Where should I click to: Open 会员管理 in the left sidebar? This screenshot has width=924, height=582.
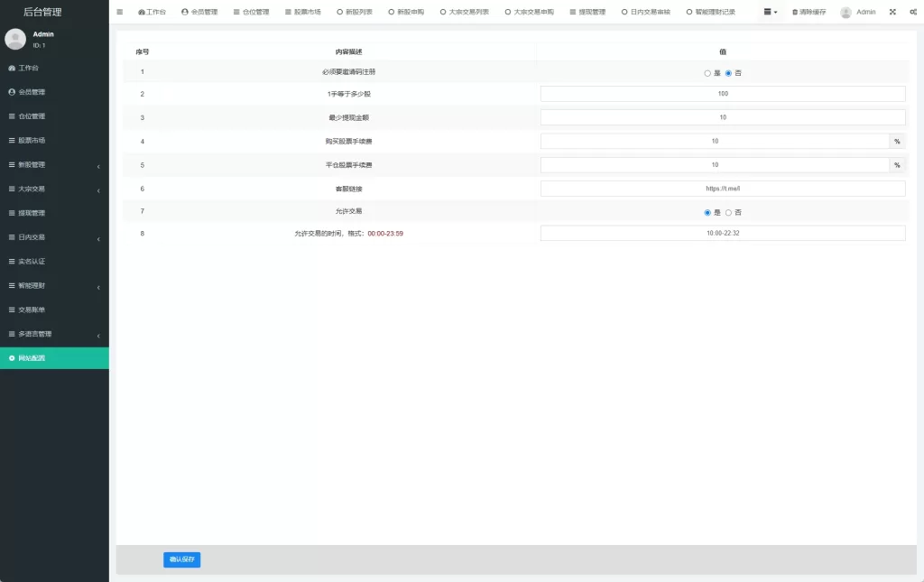coord(54,92)
